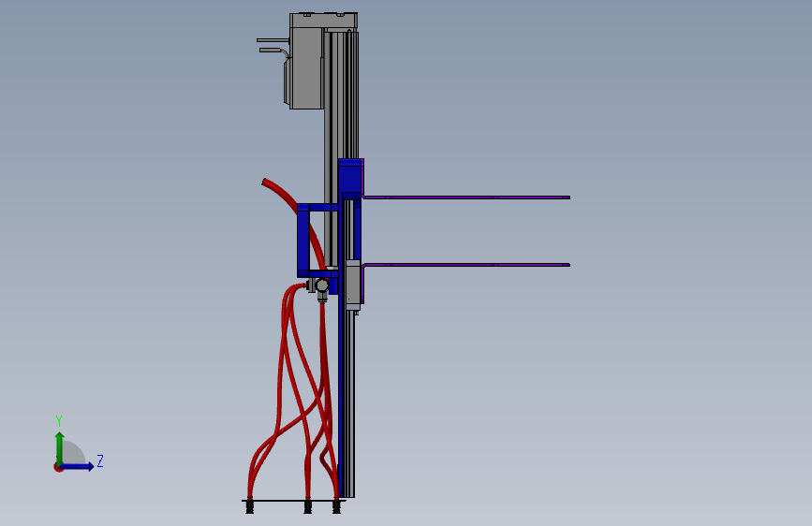Select the gray slider block on the blue rail

[353, 285]
